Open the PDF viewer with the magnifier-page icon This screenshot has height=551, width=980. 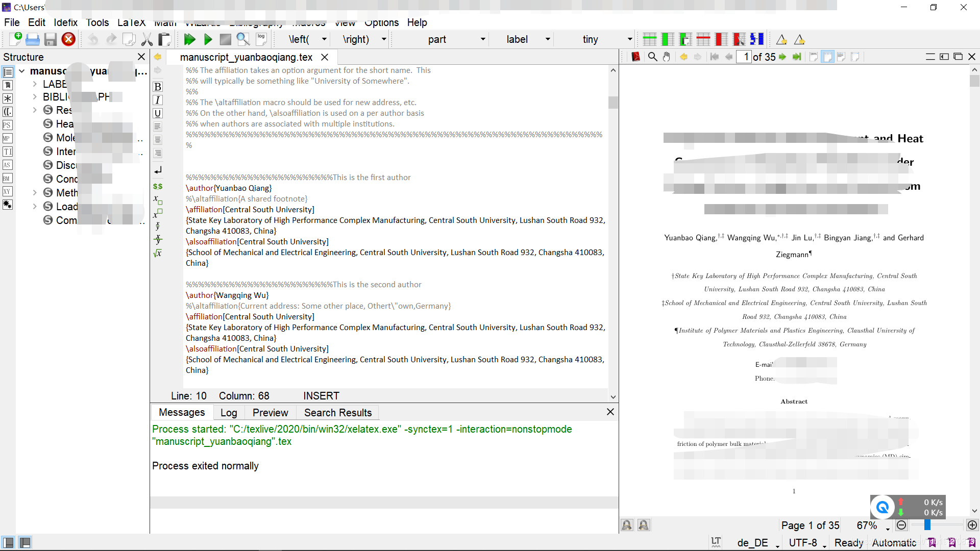pyautogui.click(x=243, y=39)
